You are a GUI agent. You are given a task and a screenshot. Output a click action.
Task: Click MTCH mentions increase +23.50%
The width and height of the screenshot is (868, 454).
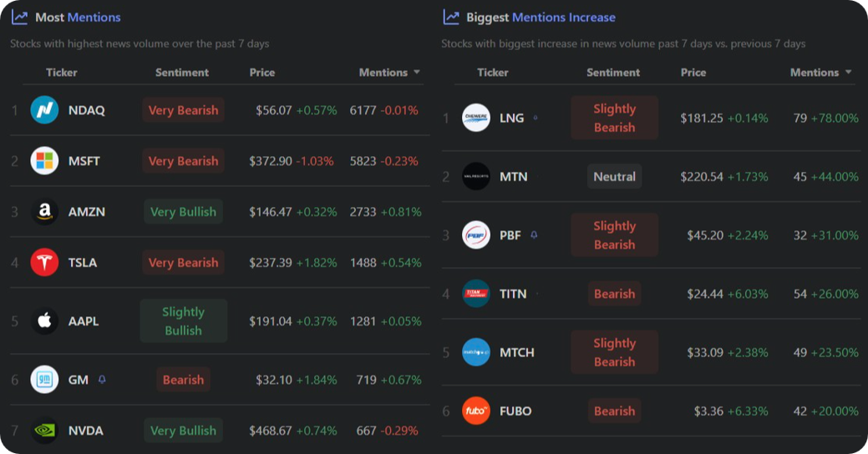(x=835, y=353)
